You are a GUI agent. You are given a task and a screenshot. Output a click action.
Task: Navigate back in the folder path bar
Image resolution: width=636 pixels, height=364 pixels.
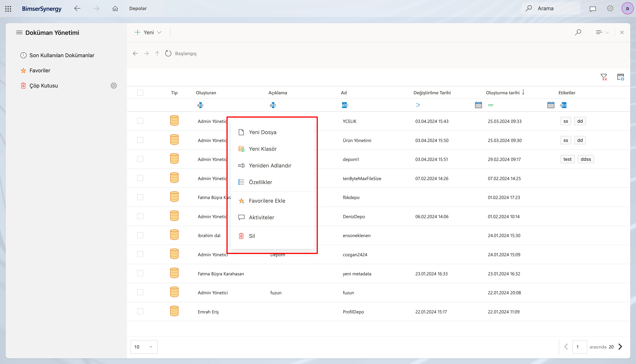[135, 53]
